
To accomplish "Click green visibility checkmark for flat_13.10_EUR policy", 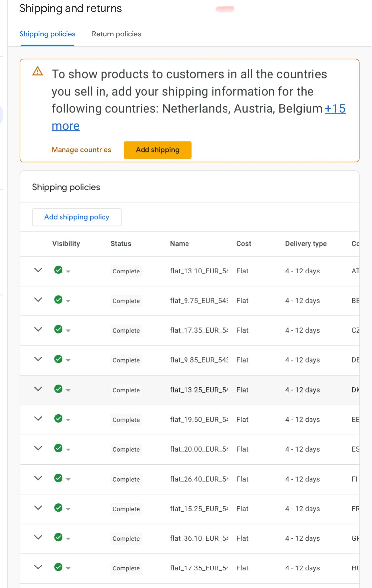I will tap(58, 270).
